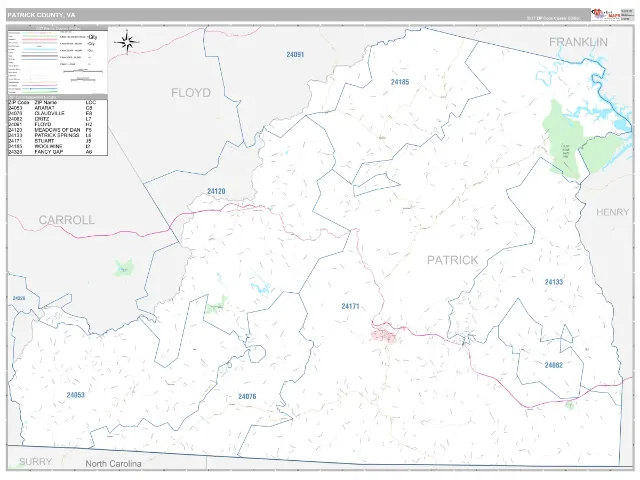Click the CARROLL county label
The width and height of the screenshot is (640, 480).
point(67,220)
